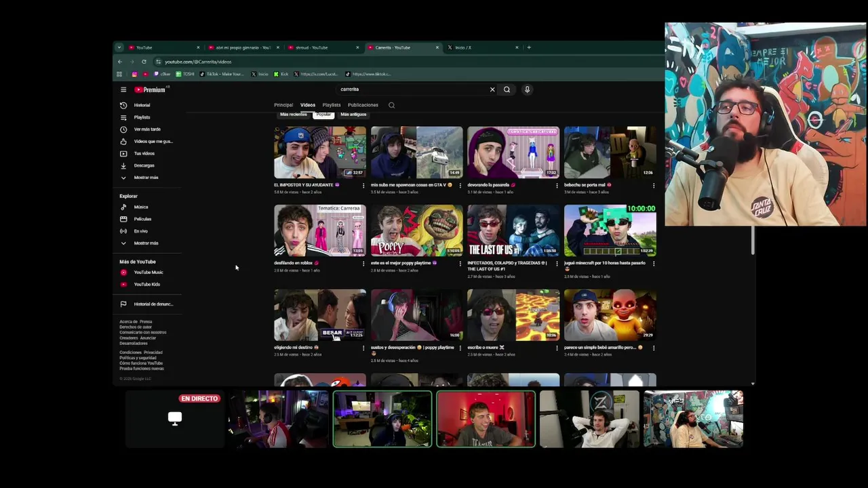Screen dimensions: 868x488
Task: Open the Kick bookmark
Action: [281, 74]
